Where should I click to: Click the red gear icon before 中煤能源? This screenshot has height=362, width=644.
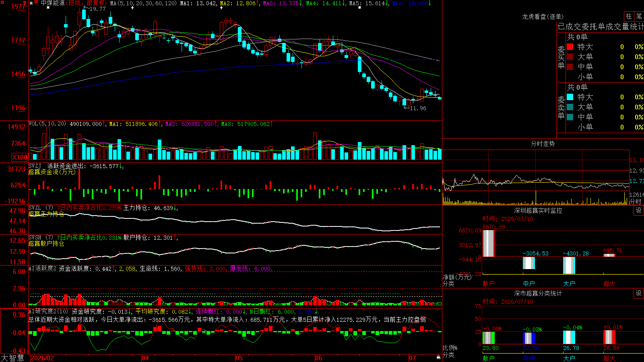tap(36, 2)
